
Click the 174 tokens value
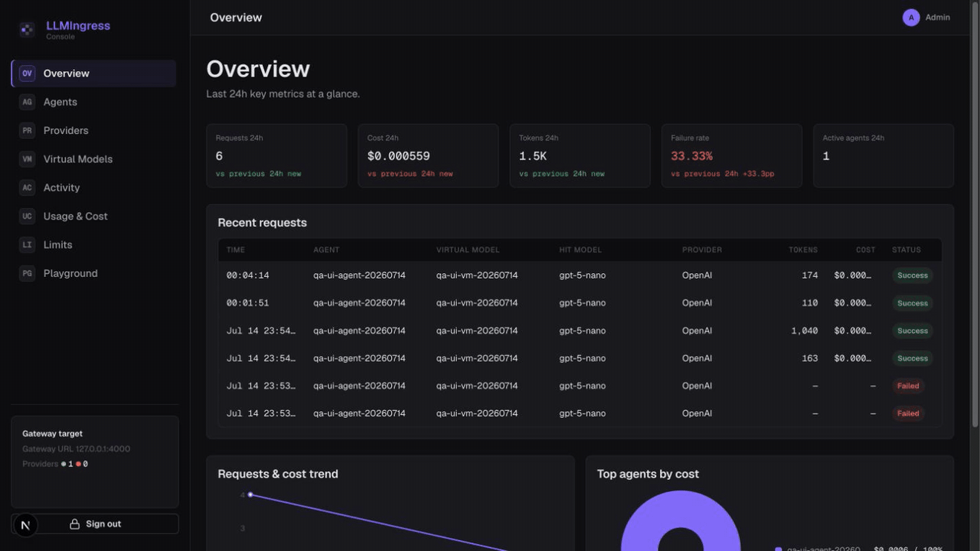point(810,275)
